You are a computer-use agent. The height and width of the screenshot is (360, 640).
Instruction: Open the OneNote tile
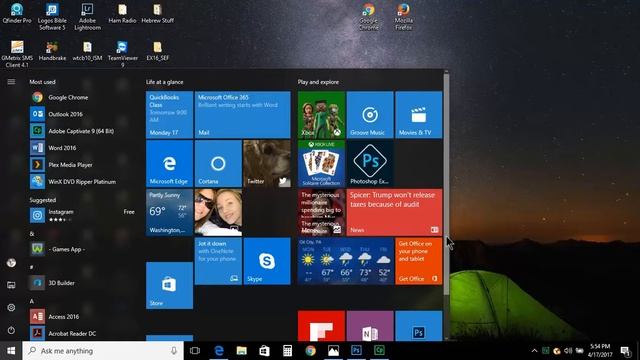coord(370,326)
